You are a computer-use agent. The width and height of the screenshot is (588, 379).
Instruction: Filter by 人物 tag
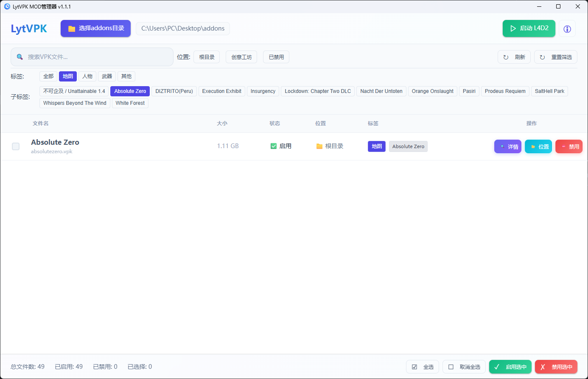pos(87,76)
